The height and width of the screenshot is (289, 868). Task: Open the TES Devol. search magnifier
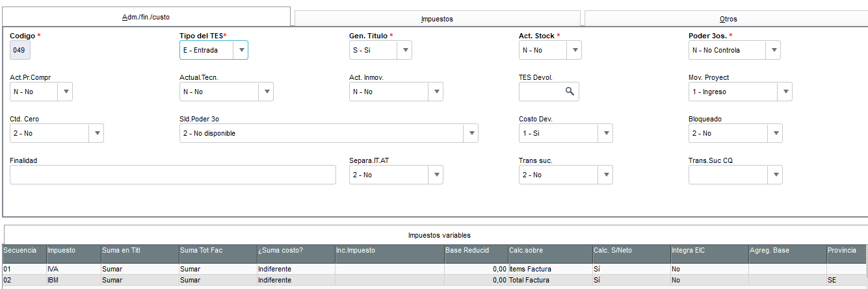click(570, 92)
